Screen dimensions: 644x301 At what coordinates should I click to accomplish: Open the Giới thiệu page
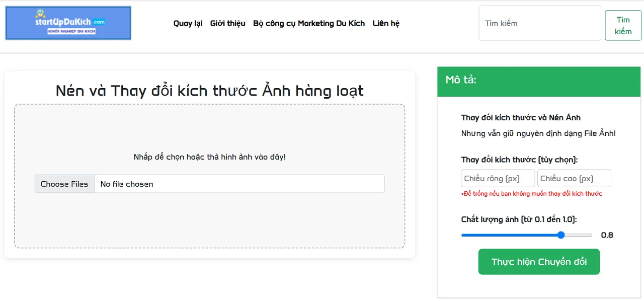227,23
